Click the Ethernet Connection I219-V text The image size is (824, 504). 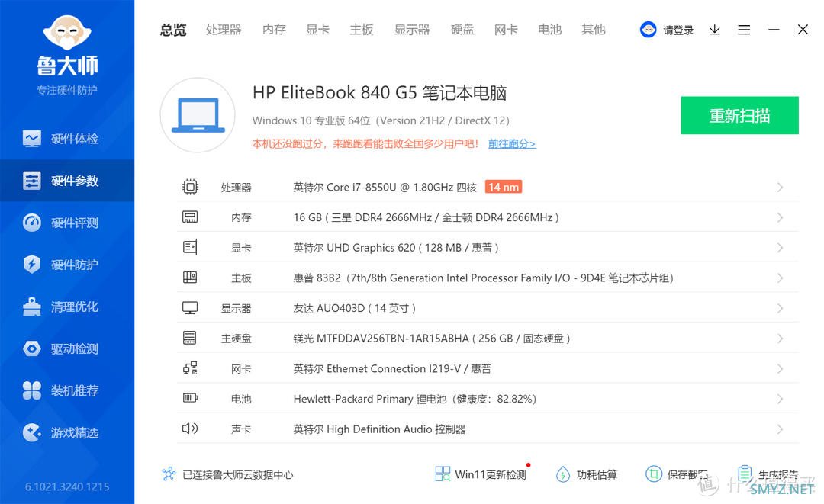(392, 368)
